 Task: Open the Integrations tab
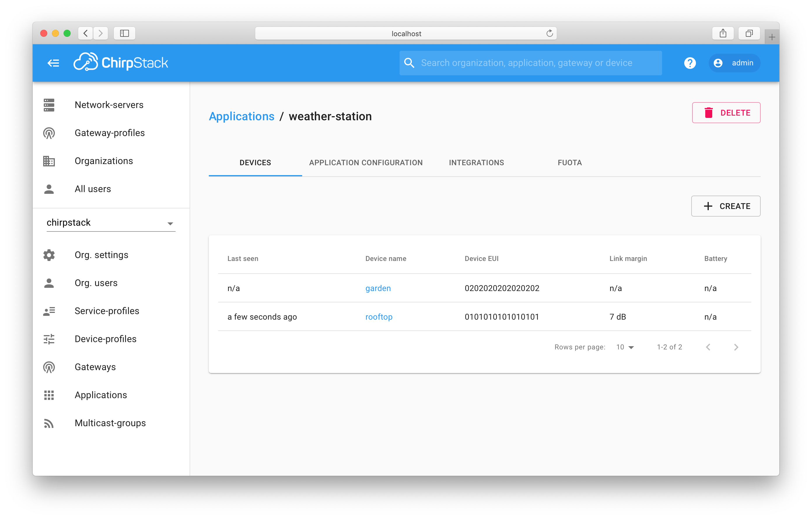pyautogui.click(x=476, y=163)
